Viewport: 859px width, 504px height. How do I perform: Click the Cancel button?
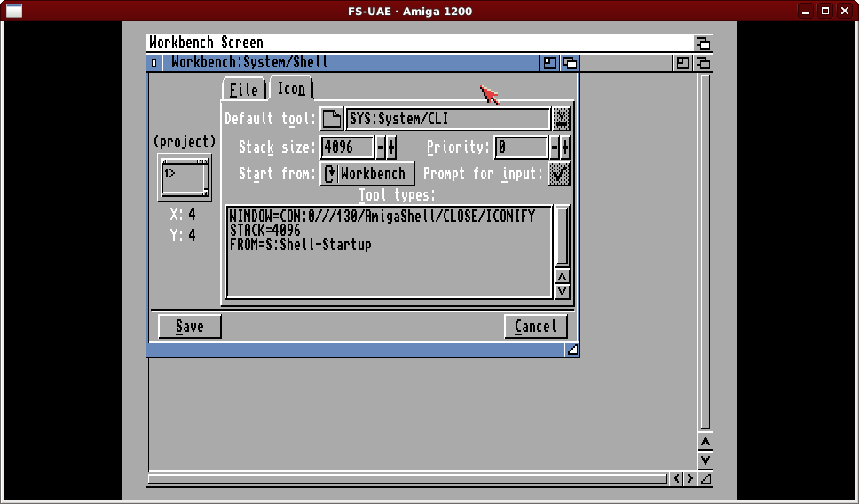[536, 327]
